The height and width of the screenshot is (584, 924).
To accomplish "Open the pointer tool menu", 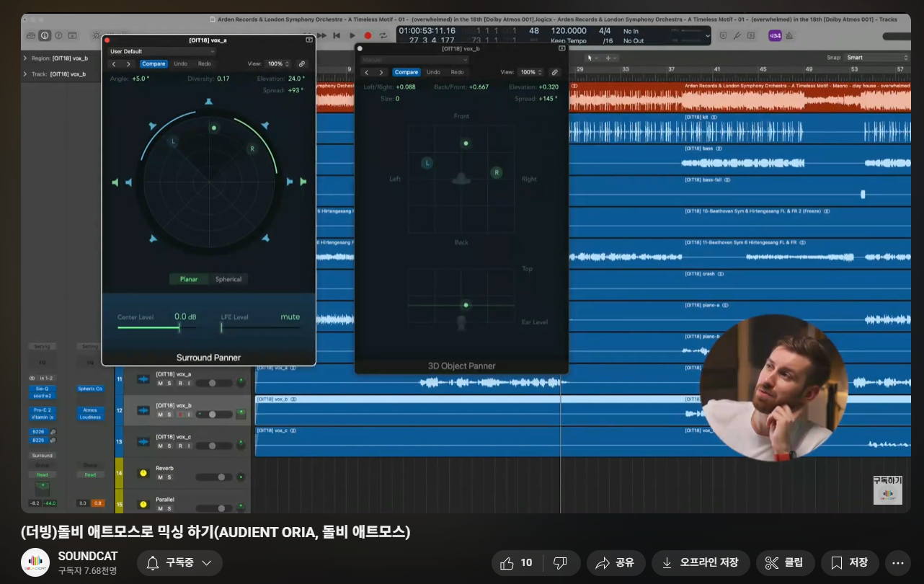I will pyautogui.click(x=592, y=58).
